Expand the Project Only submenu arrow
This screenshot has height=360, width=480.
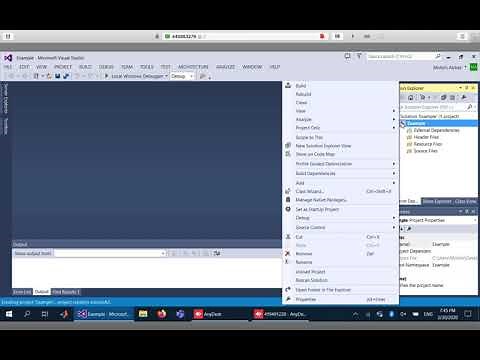(x=394, y=128)
